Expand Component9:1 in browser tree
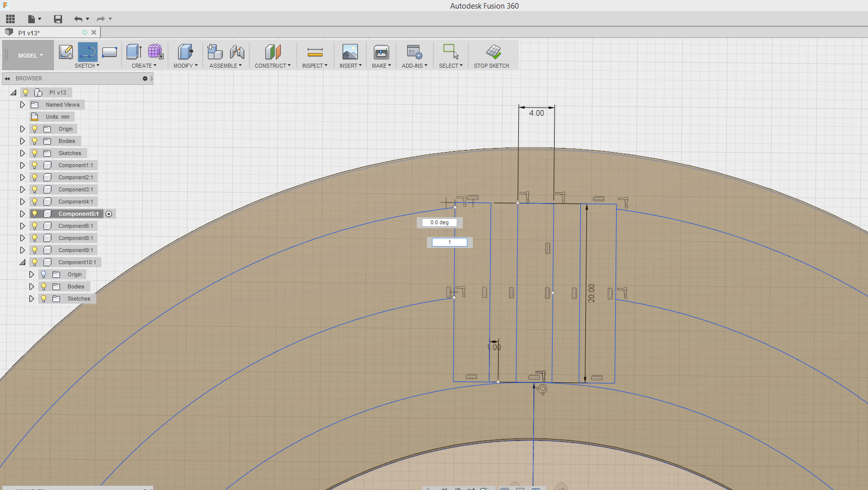868x490 pixels. point(22,250)
